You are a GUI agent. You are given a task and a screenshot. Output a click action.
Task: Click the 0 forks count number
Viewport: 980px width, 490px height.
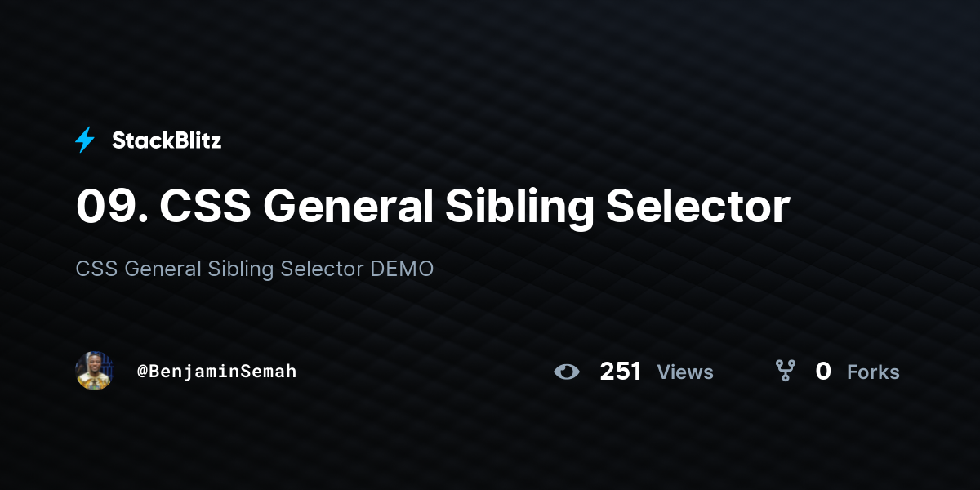(x=823, y=372)
